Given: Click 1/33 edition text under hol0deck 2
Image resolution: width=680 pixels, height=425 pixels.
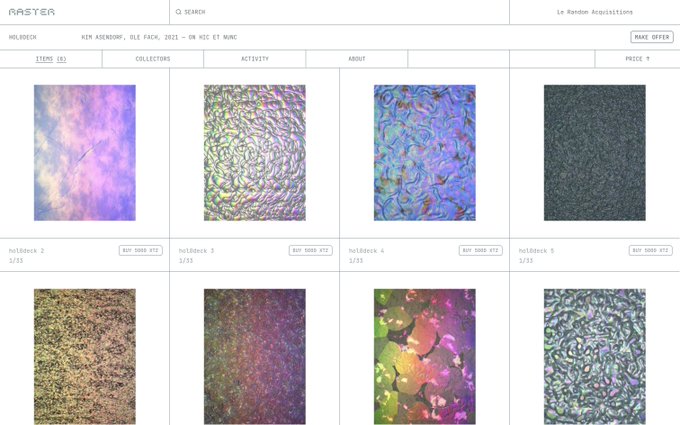Looking at the screenshot, I should [x=16, y=261].
